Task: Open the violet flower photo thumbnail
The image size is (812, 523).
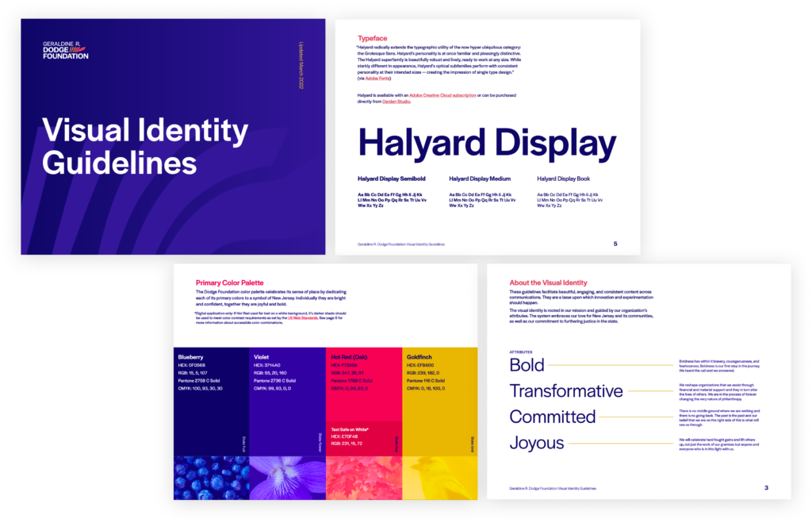Action: (287, 478)
